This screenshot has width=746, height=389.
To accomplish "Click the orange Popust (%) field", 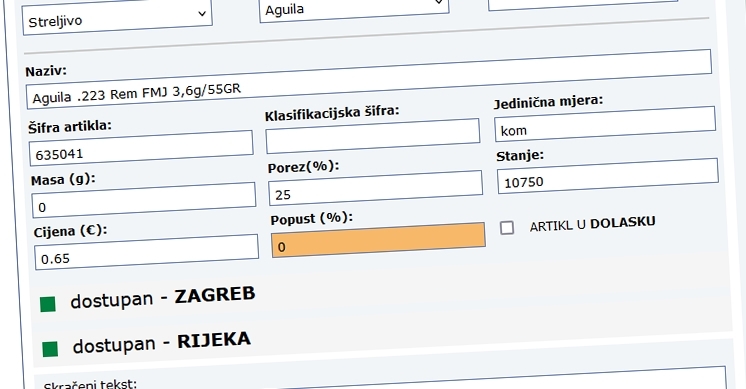I will click(378, 240).
